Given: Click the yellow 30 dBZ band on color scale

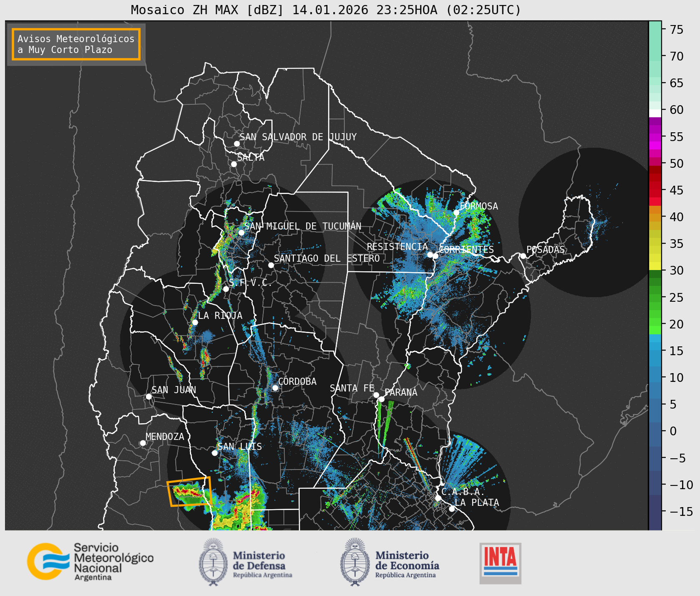Looking at the screenshot, I should pyautogui.click(x=655, y=266).
